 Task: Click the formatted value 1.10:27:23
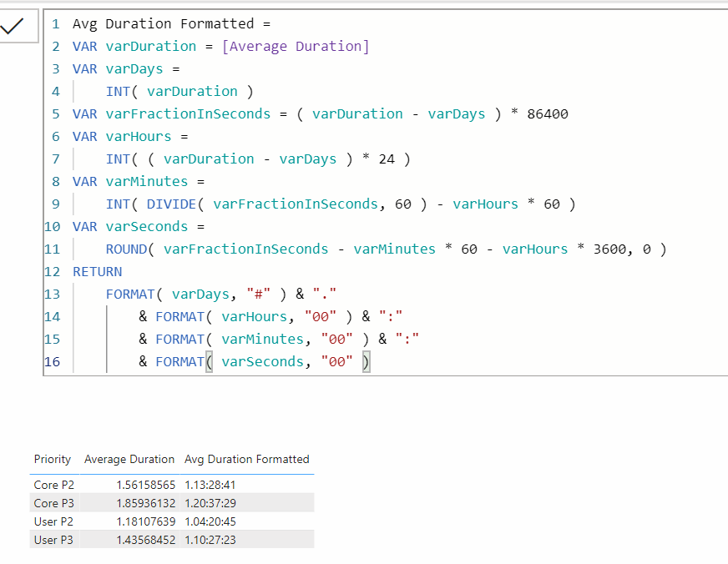click(x=210, y=540)
